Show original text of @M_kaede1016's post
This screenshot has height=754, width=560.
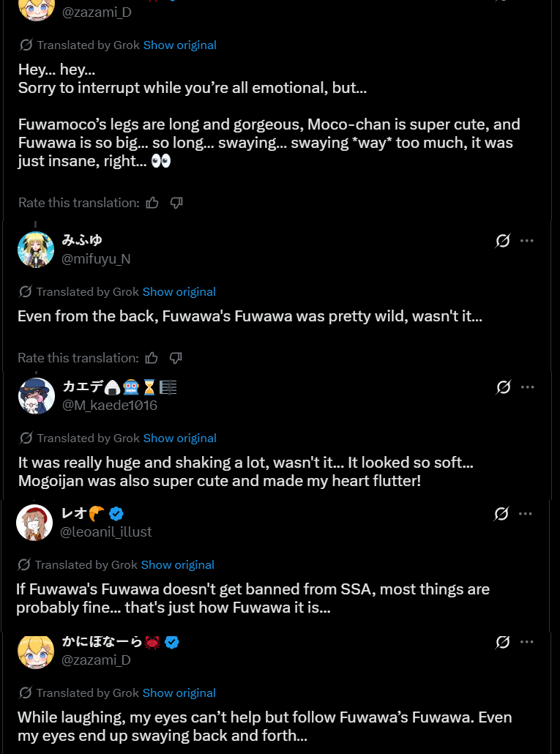[180, 438]
